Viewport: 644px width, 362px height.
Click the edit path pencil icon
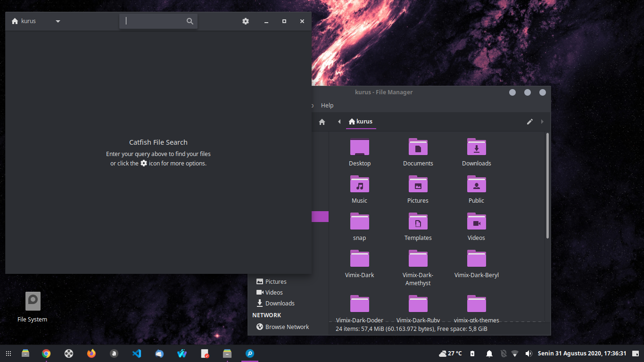click(530, 122)
